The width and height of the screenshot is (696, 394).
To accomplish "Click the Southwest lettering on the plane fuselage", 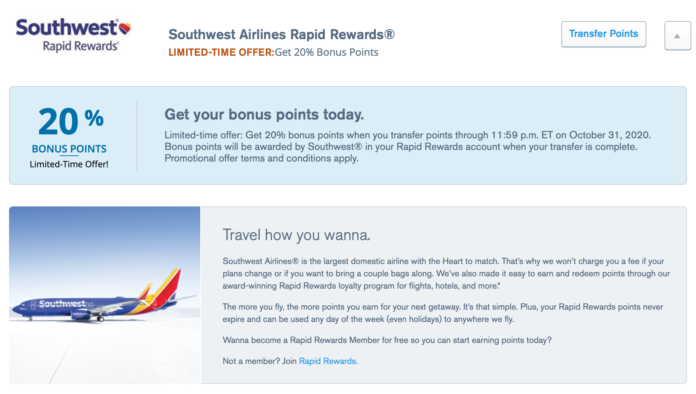I will tap(62, 303).
